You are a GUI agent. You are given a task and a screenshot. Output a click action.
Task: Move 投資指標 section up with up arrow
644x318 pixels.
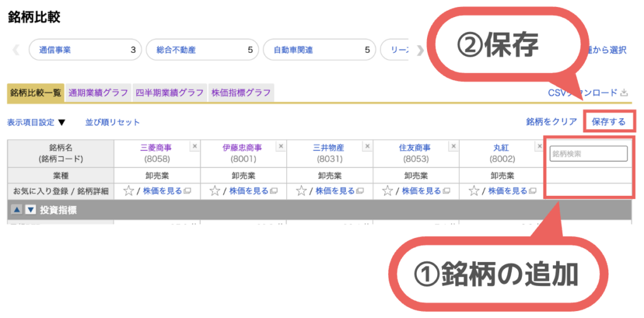16,210
